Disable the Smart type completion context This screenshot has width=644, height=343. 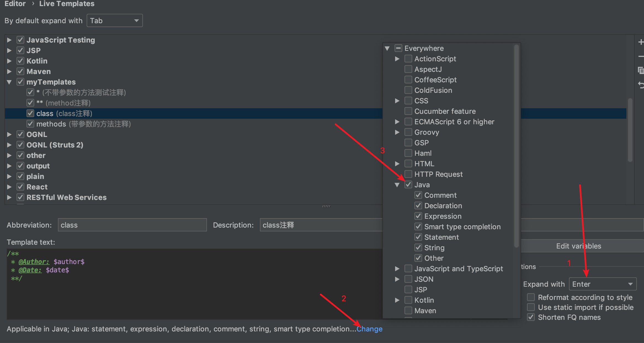click(418, 227)
